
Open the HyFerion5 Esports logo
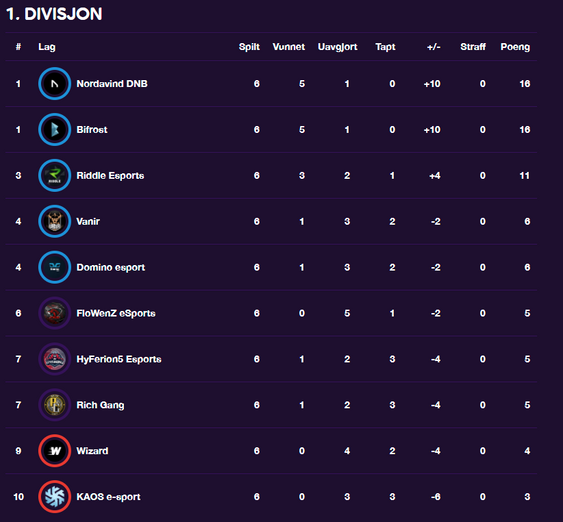tap(55, 359)
